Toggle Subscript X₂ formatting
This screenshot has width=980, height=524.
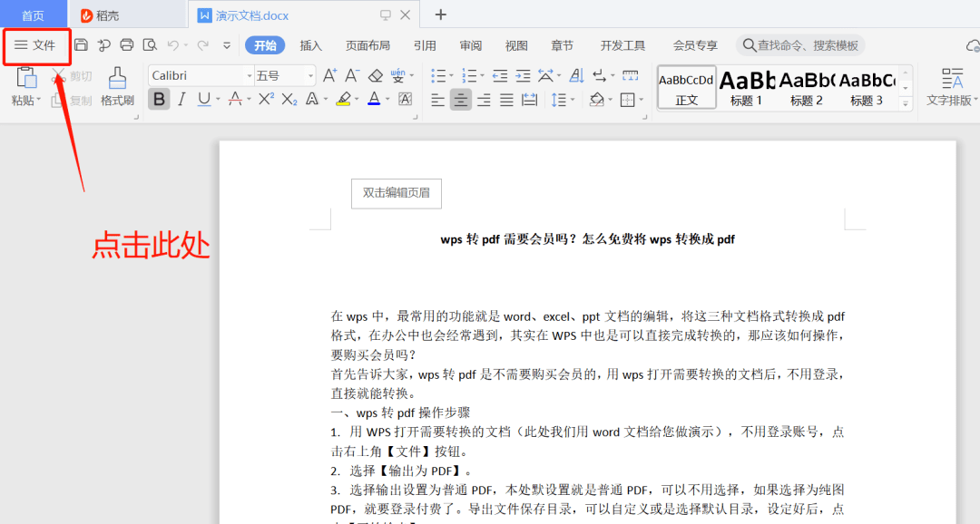(x=289, y=99)
